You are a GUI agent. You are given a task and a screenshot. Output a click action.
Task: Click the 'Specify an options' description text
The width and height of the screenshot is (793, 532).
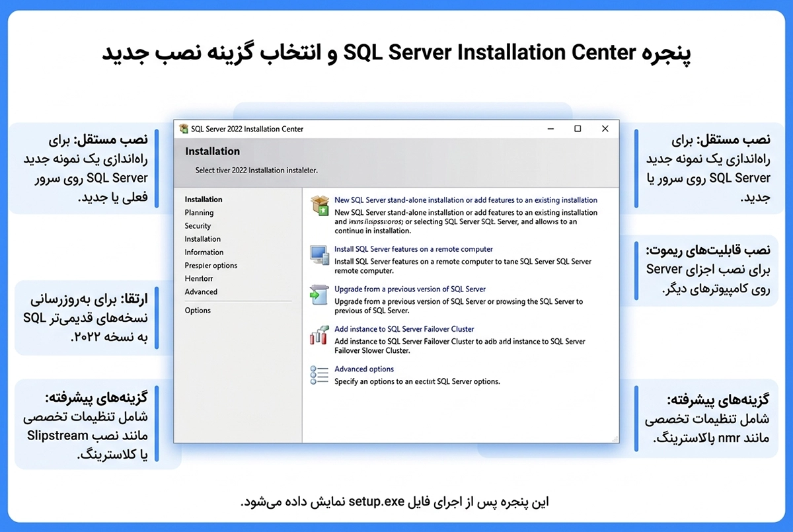pyautogui.click(x=417, y=382)
